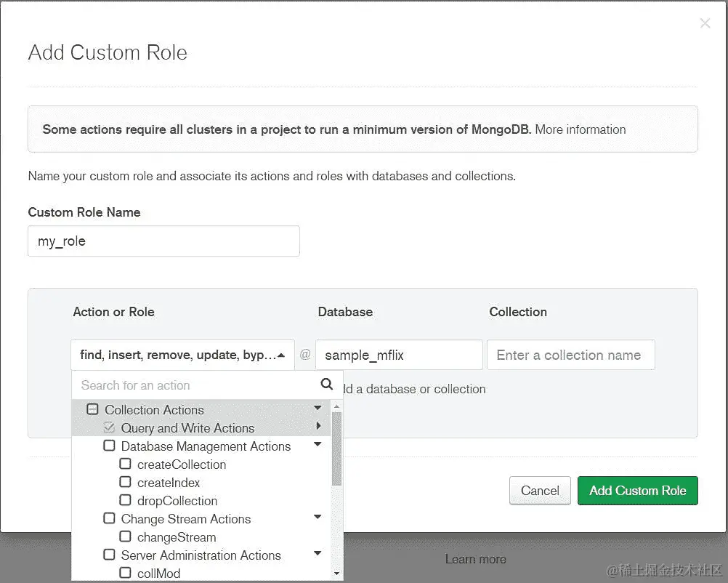Collapse the Database Management Actions group

point(318,446)
